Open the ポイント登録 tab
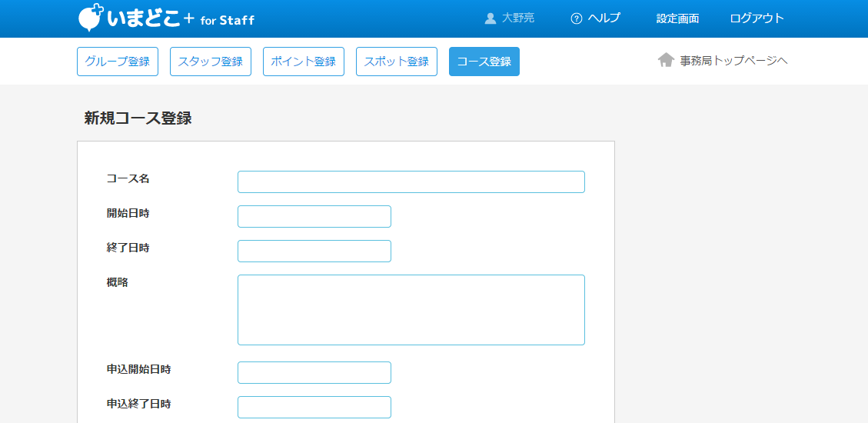The image size is (868, 423). [x=304, y=62]
